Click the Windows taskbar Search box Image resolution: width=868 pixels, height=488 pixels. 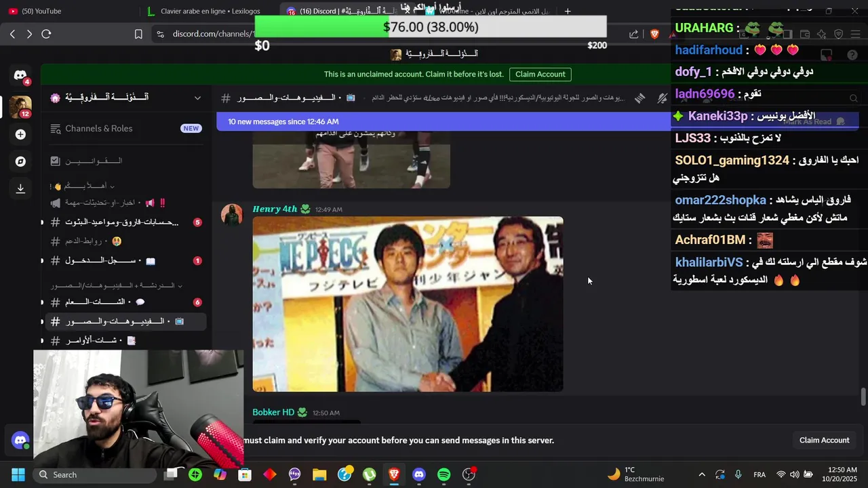tap(94, 474)
